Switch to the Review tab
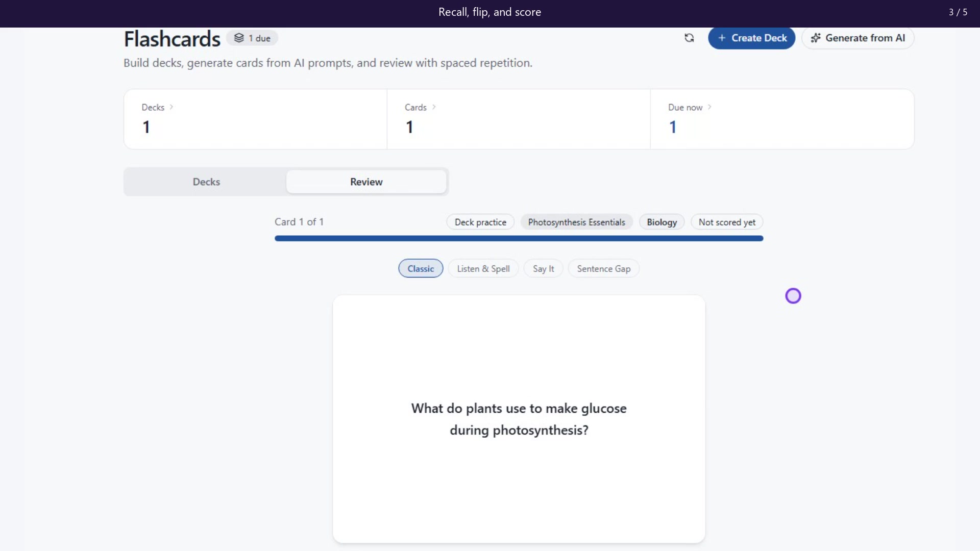This screenshot has height=551, width=980. 366,182
